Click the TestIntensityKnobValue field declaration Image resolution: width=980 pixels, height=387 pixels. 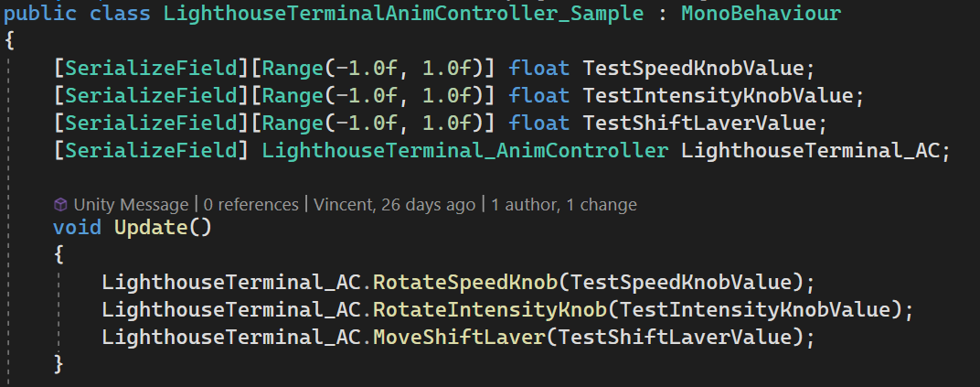pyautogui.click(x=723, y=95)
